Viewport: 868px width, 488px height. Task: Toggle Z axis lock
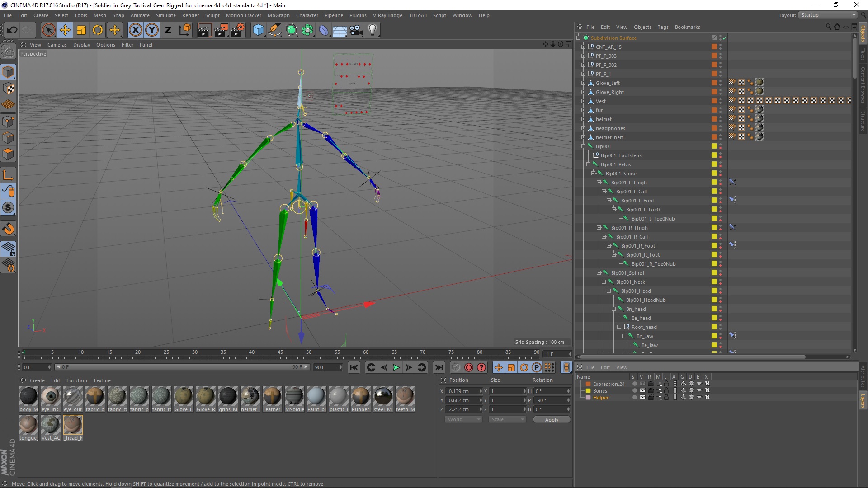168,30
